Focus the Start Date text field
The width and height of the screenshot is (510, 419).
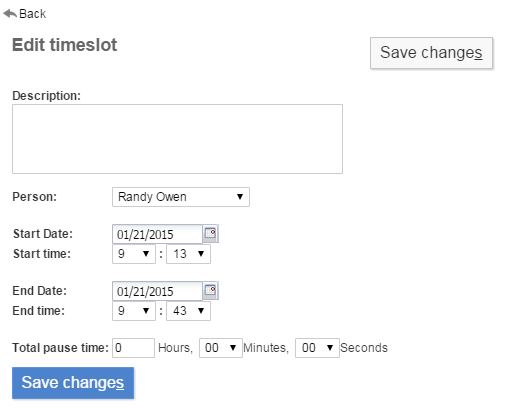pyautogui.click(x=157, y=234)
